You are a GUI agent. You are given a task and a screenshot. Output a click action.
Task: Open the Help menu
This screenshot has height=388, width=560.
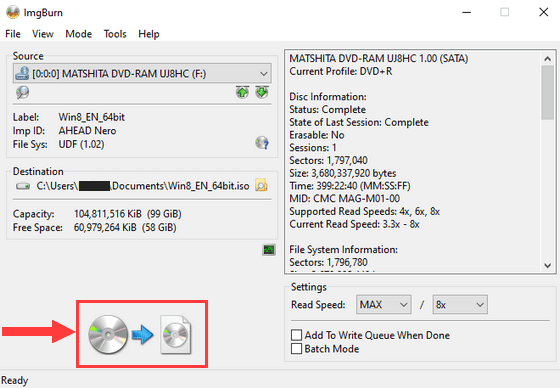(x=149, y=34)
